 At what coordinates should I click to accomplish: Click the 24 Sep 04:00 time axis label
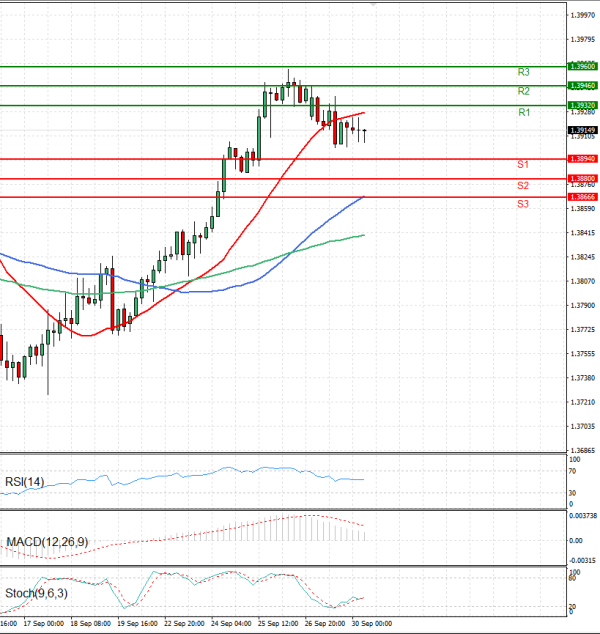(230, 624)
